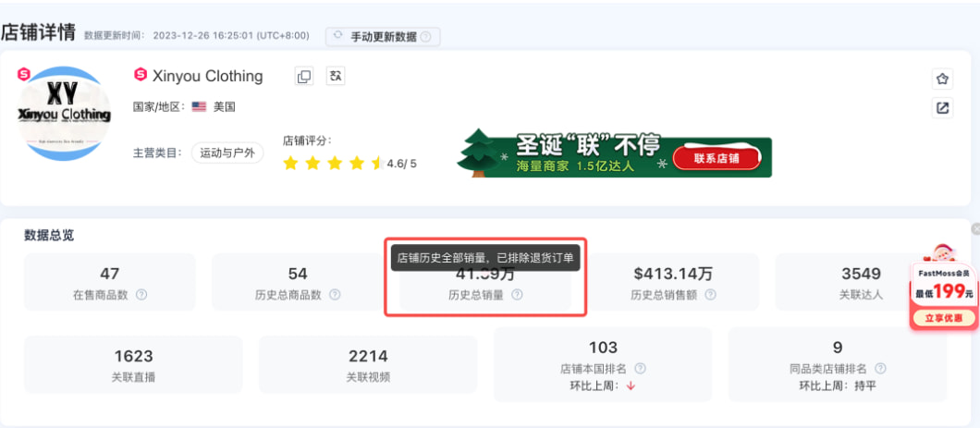Viewport: 980px width, 428px height.
Task: Show help for 历史总销量
Action: coord(517,295)
